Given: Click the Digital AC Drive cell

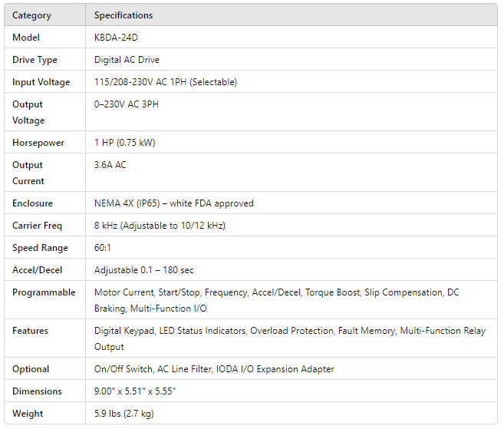Looking at the screenshot, I should [x=127, y=60].
